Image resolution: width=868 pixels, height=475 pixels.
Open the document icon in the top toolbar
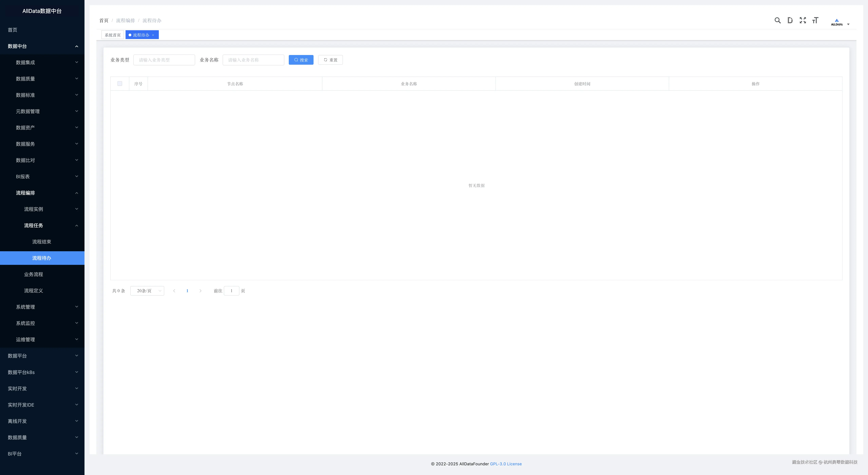[790, 20]
